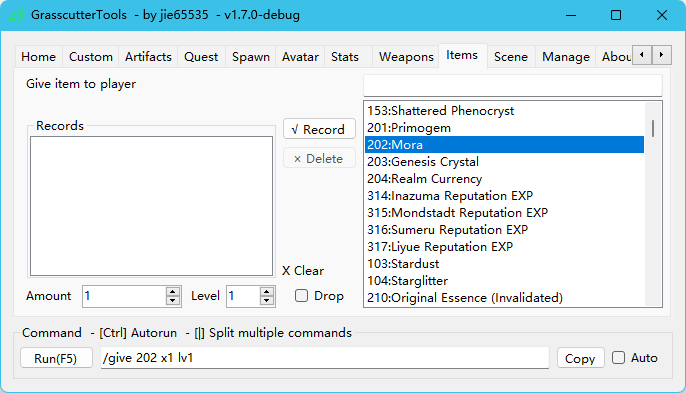Viewport: 686px width, 393px height.
Task: Open the Artifacts tab
Action: coord(148,57)
